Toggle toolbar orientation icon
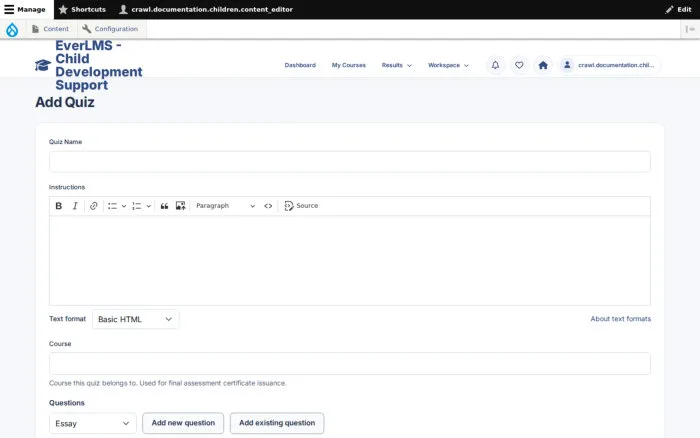 pos(690,29)
